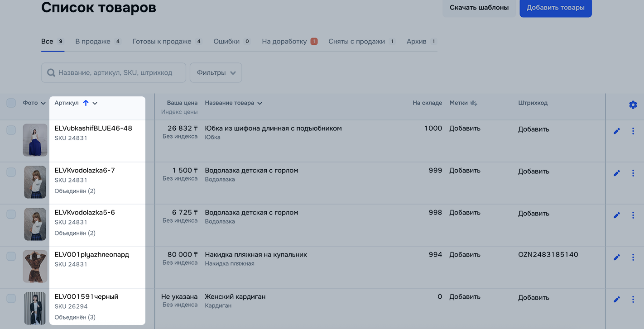
Task: Add barcode for ELVKvodolazka5-6 row
Action: click(533, 214)
